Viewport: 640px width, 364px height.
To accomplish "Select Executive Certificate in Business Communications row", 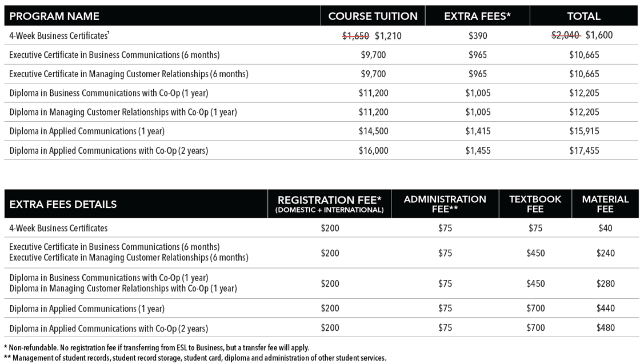I will (x=321, y=55).
